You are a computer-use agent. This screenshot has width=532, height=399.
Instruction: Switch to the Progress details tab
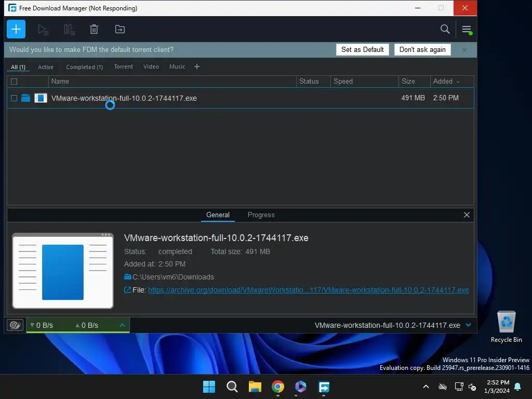point(261,215)
